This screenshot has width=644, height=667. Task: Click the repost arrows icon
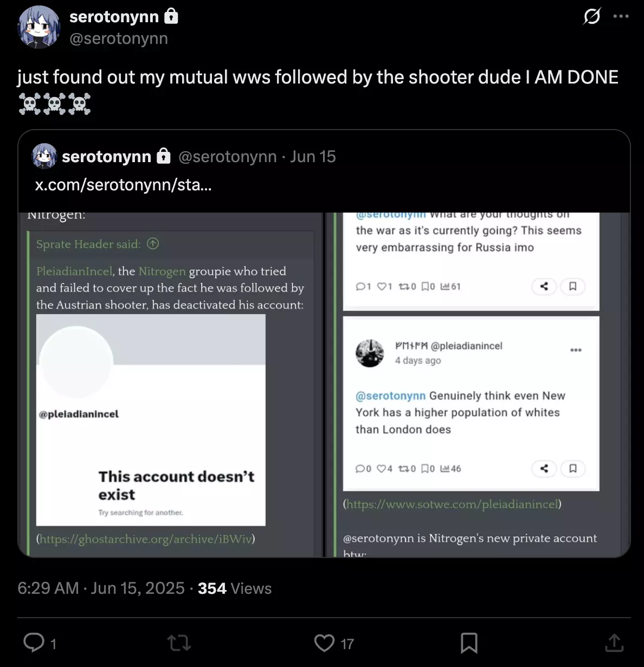pos(179,643)
